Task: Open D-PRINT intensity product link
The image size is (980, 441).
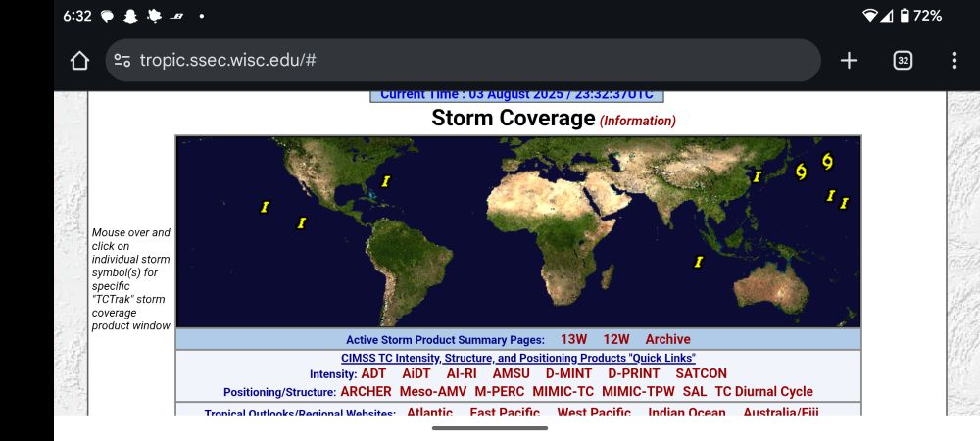Action: [634, 373]
